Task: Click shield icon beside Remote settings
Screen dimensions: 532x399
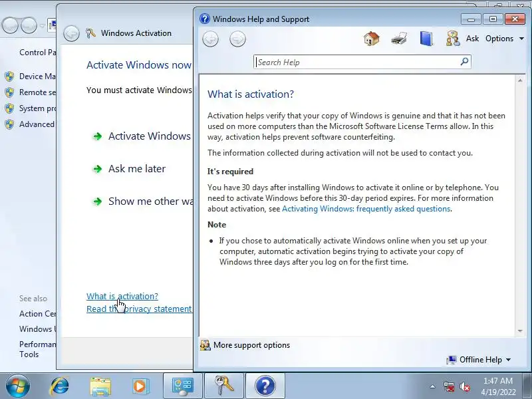Action: click(9, 92)
